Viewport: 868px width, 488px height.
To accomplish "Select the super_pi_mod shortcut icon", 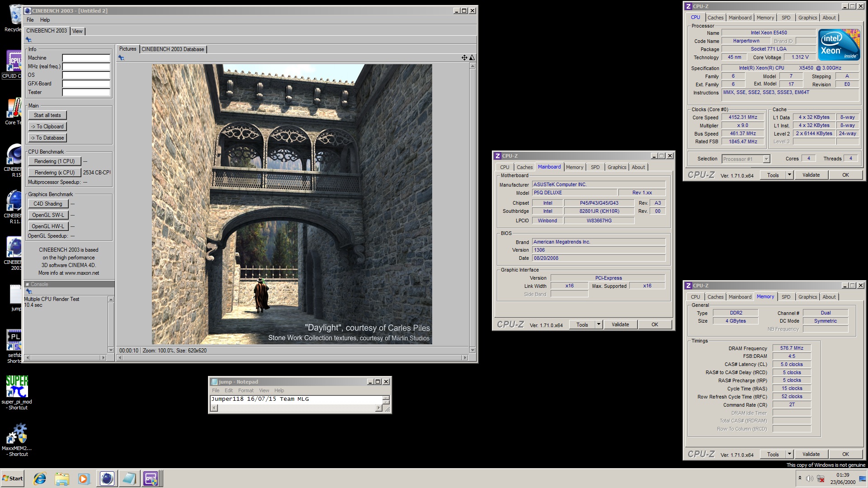I will tap(17, 393).
